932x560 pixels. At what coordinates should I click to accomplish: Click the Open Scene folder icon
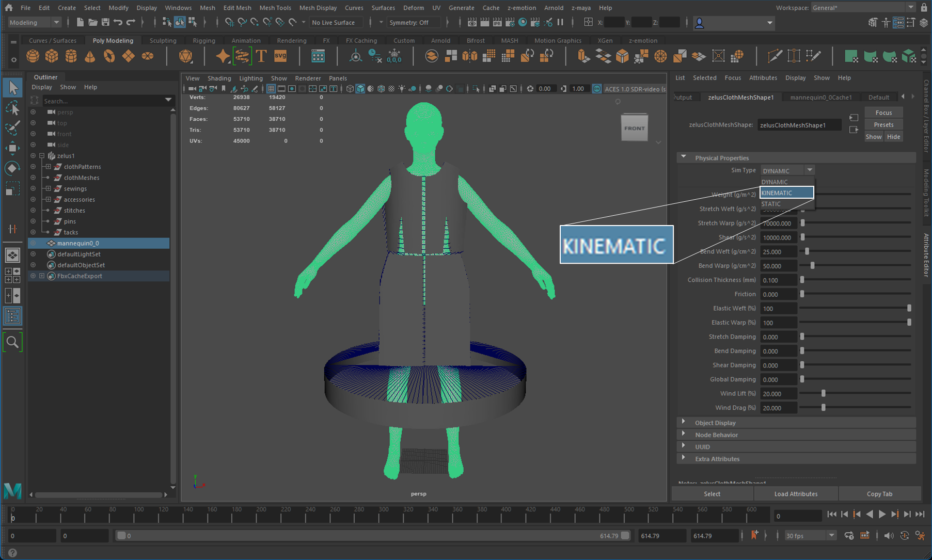(93, 22)
